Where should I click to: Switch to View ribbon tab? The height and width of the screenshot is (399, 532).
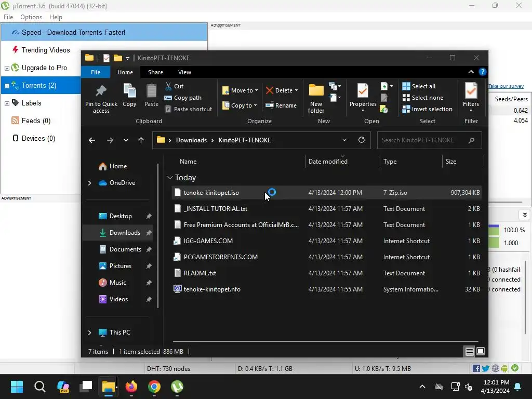pyautogui.click(x=184, y=72)
